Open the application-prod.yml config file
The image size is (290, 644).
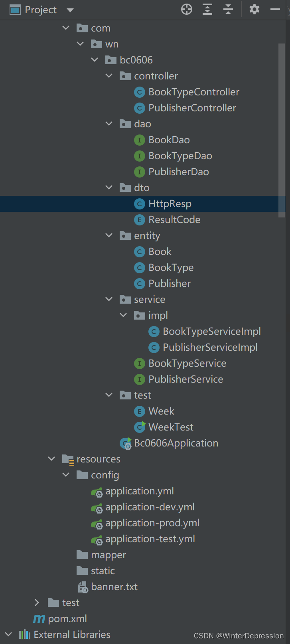tap(152, 523)
